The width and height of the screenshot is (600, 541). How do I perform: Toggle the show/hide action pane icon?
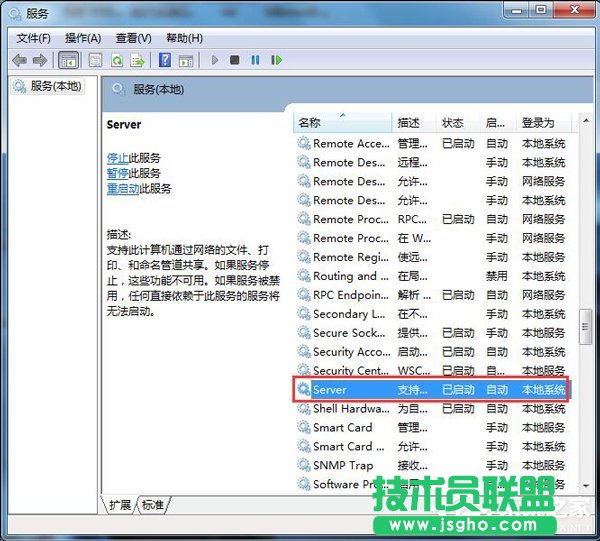click(186, 60)
